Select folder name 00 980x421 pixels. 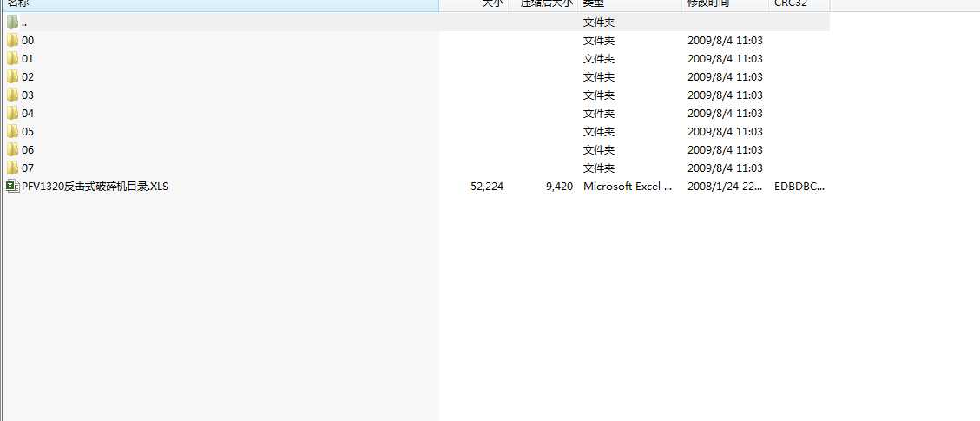point(28,41)
